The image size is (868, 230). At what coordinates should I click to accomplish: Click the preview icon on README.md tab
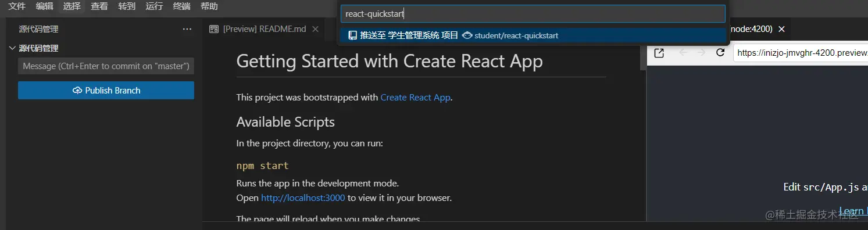click(214, 29)
